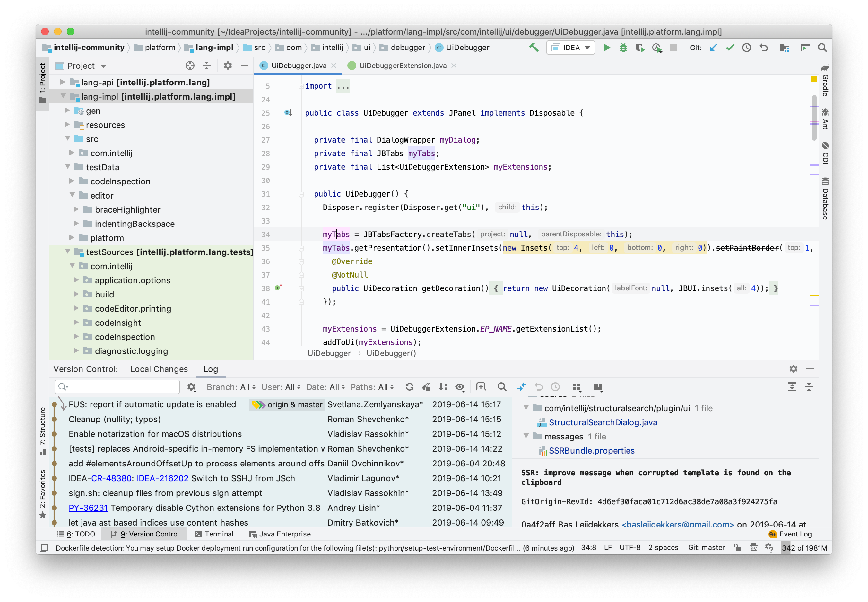The image size is (868, 602).
Task: Toggle the Database side panel
Action: click(825, 199)
